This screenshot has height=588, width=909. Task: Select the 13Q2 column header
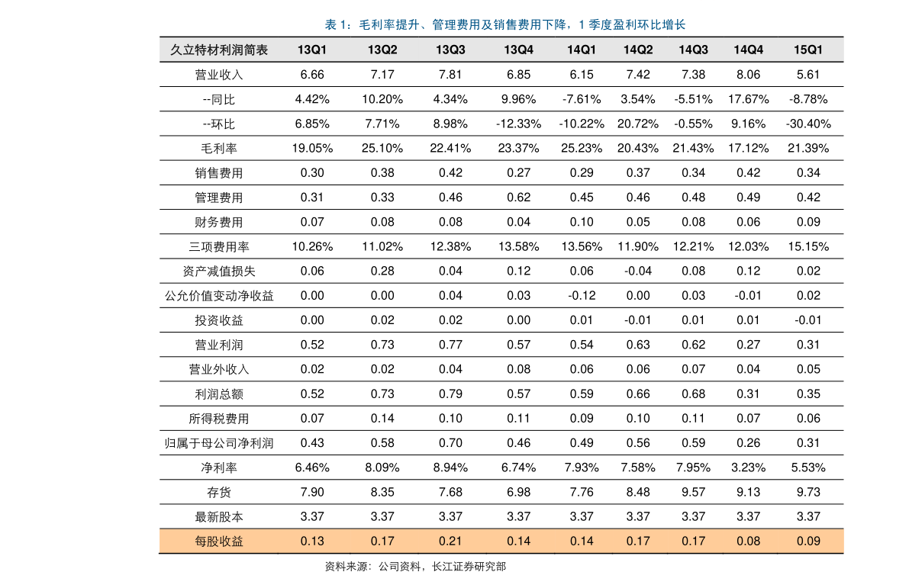tap(382, 49)
